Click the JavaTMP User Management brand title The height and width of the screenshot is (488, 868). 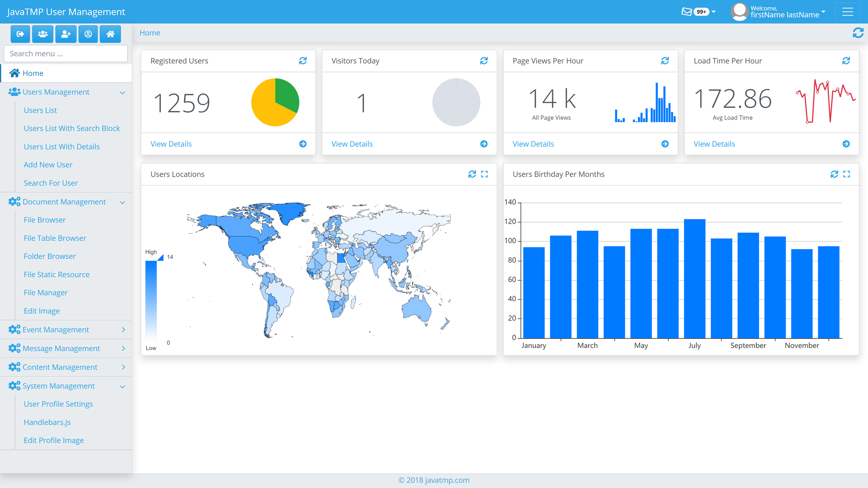[x=66, y=12]
